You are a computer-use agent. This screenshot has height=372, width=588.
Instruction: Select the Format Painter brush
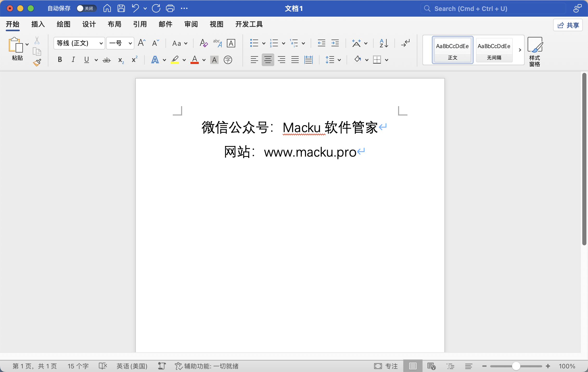[37, 62]
